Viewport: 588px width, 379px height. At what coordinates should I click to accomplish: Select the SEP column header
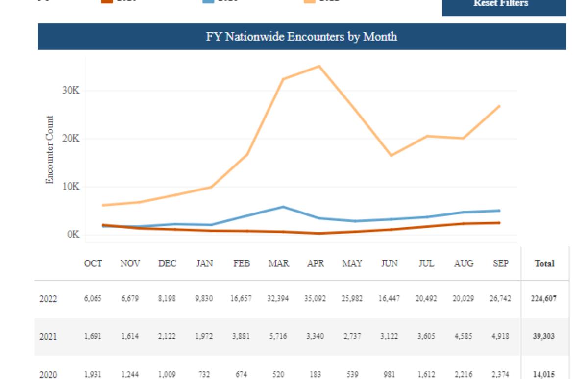click(500, 263)
